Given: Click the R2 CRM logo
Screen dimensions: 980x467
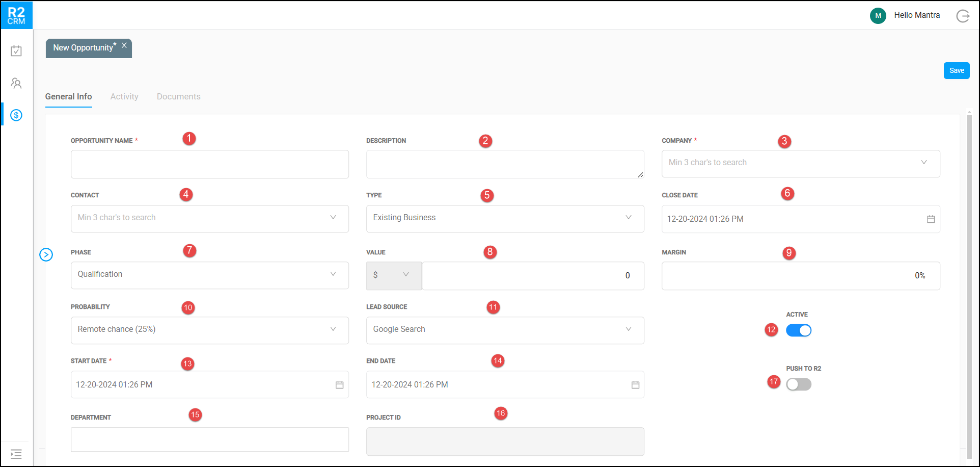Looking at the screenshot, I should coord(16,15).
